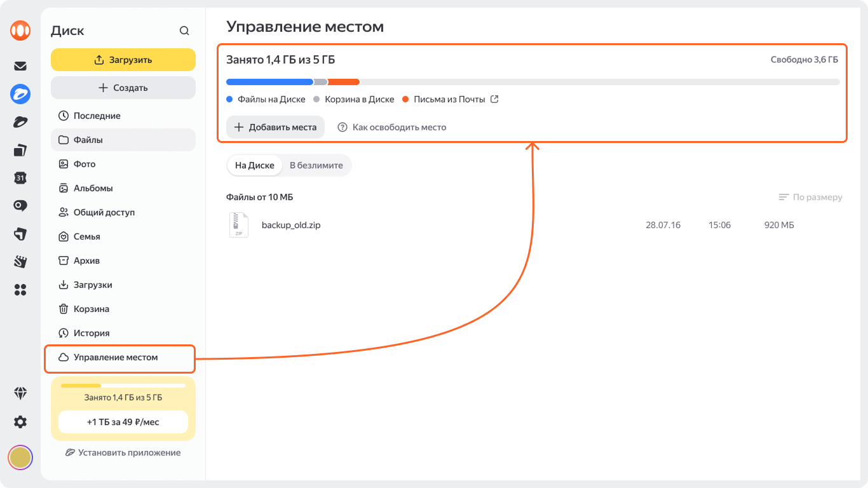
Task: Open История in the sidebar
Action: [x=123, y=333]
